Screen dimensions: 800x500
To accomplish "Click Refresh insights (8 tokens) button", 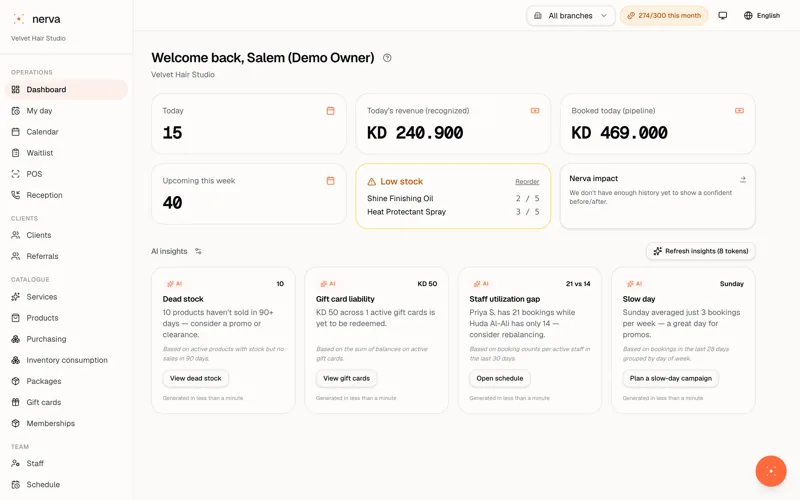I will tap(701, 251).
